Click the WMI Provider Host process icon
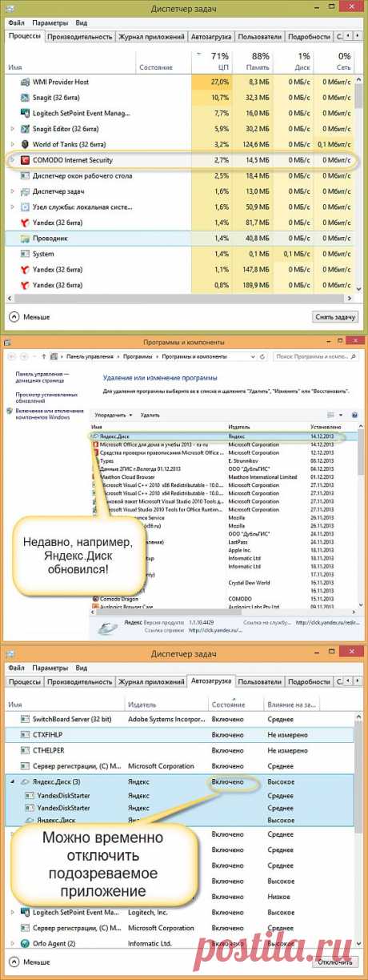 [x=25, y=82]
